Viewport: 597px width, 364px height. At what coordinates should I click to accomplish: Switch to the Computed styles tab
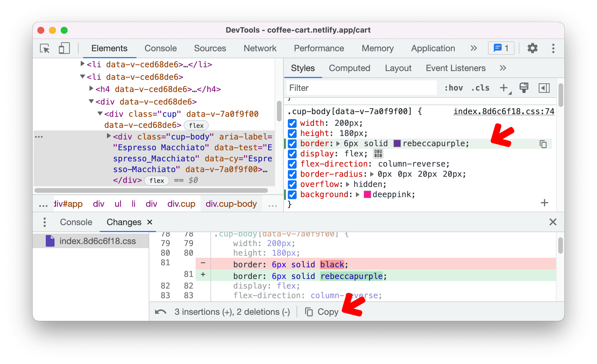tap(350, 68)
